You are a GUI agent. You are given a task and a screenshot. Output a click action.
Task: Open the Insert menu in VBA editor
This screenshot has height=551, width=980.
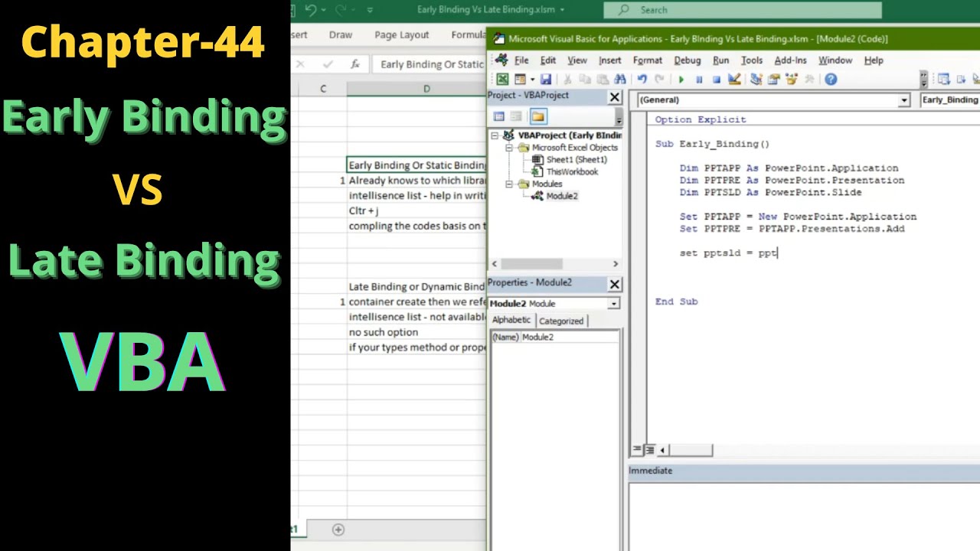point(610,60)
